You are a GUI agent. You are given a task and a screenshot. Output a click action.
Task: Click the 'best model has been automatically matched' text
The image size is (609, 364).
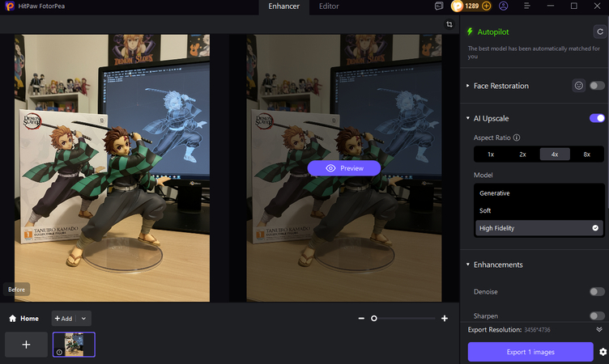pos(534,52)
